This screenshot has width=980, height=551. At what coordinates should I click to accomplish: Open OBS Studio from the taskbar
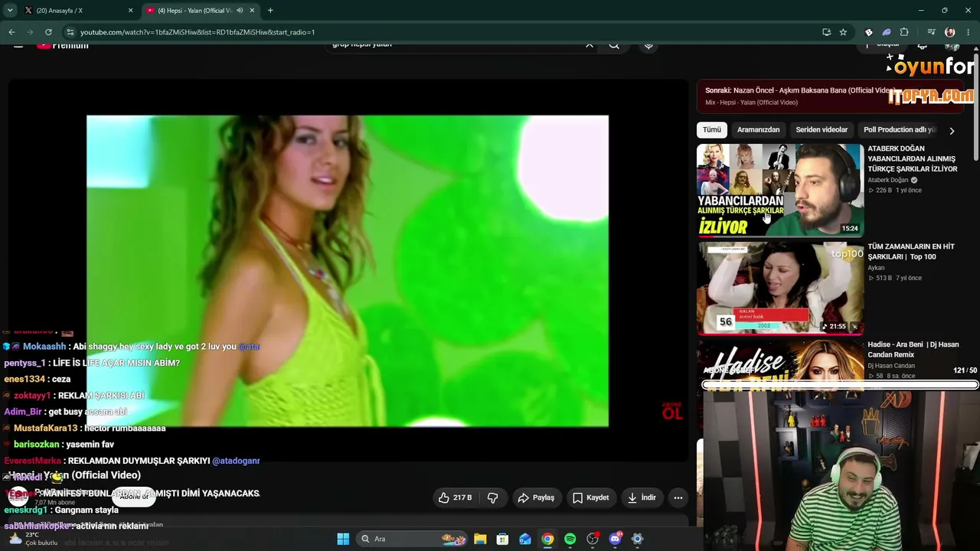[x=593, y=539]
